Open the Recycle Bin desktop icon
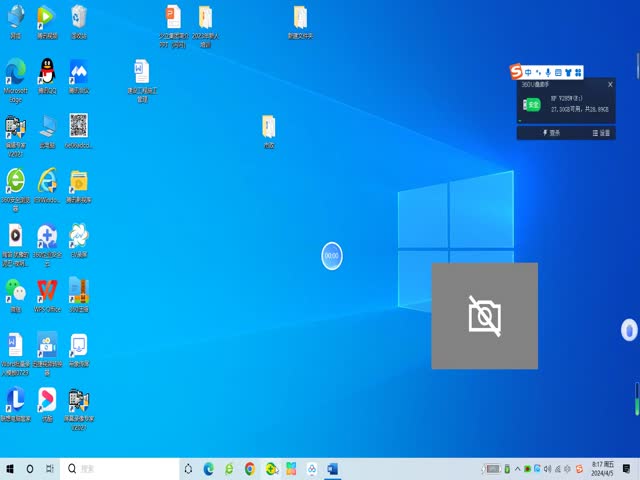The image size is (640, 480). [x=79, y=18]
